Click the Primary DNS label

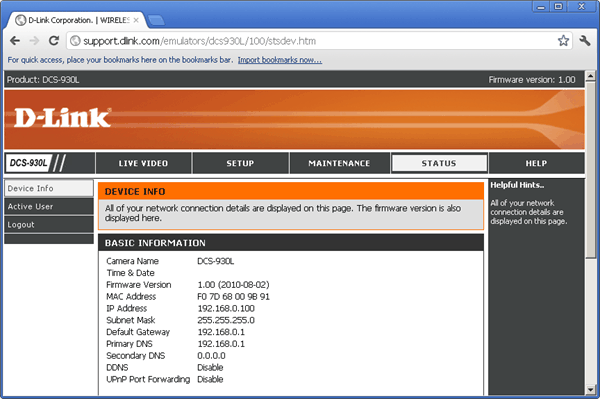coord(129,344)
